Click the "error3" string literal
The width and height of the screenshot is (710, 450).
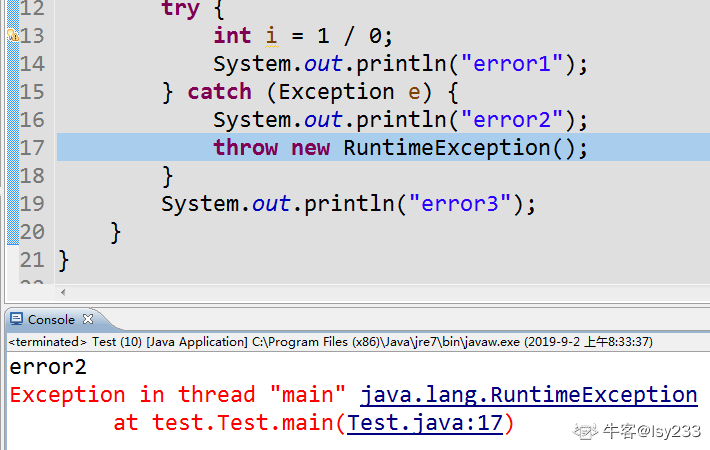[x=460, y=203]
